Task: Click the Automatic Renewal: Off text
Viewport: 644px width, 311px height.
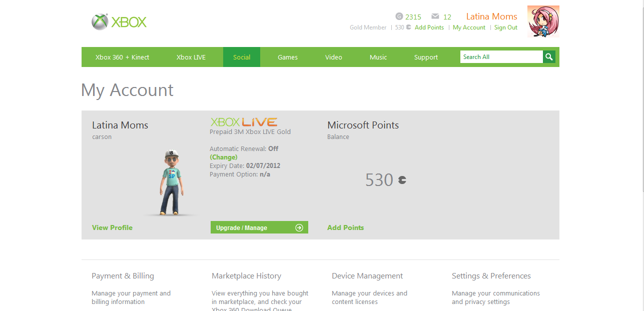Action: (244, 148)
